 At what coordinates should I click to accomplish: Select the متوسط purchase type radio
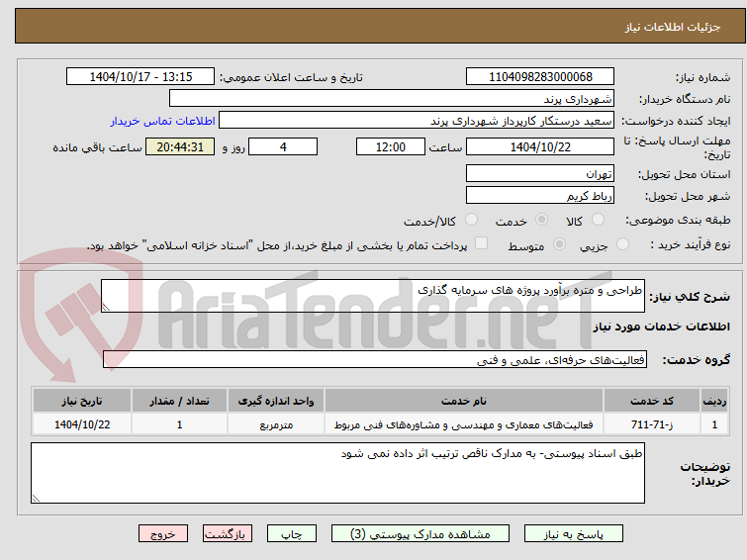559,244
